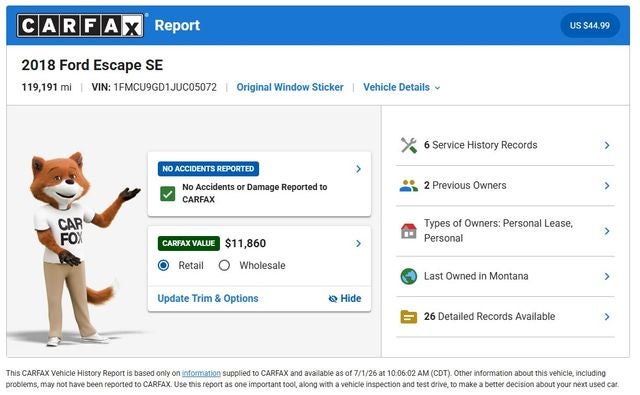Expand the Vehicle Details dropdown
The height and width of the screenshot is (395, 640).
tap(402, 87)
